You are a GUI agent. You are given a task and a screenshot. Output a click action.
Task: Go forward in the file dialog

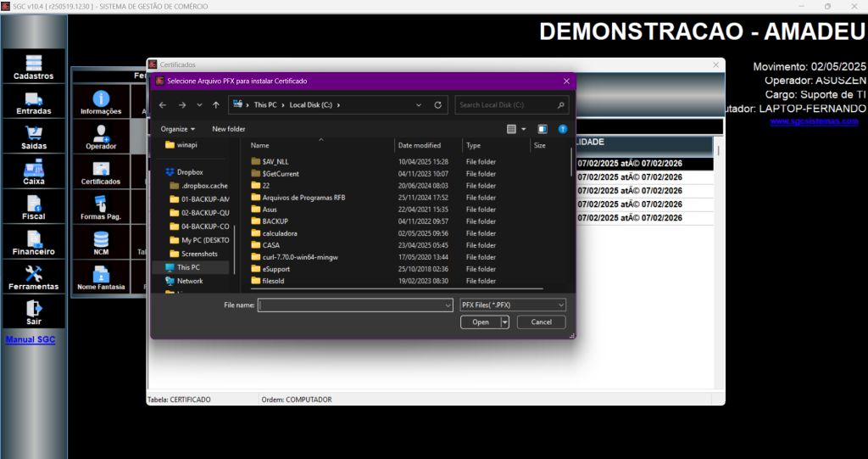[x=181, y=104]
